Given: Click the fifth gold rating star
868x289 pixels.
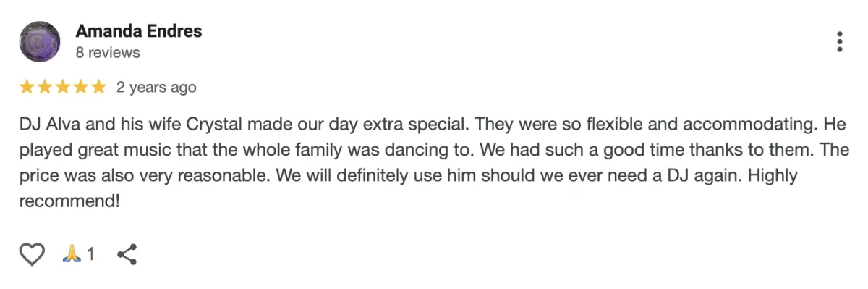Looking at the screenshot, I should (98, 87).
